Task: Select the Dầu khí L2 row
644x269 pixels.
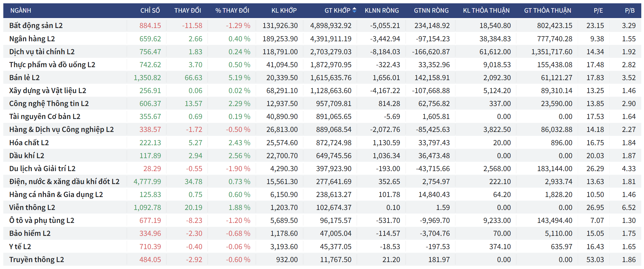Action: pyautogui.click(x=27, y=156)
